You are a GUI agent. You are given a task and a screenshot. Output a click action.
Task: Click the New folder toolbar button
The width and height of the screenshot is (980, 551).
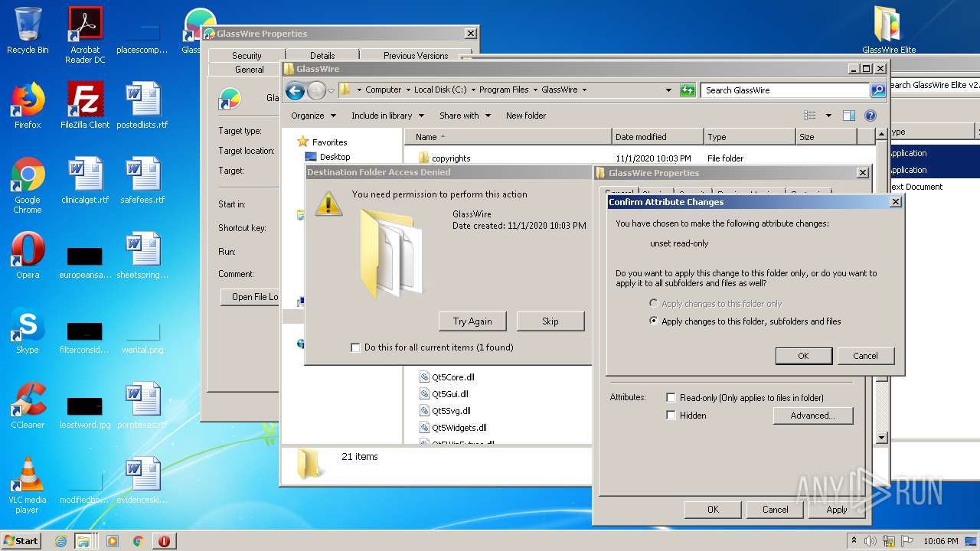(526, 116)
